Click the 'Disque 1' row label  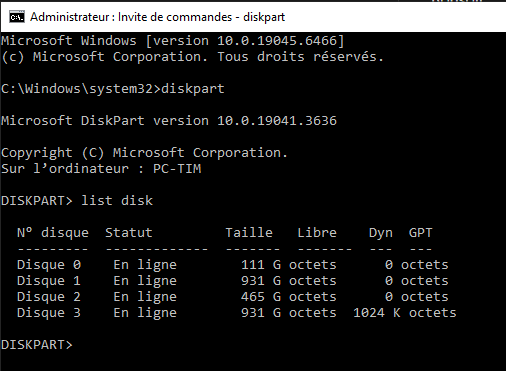pos(49,281)
